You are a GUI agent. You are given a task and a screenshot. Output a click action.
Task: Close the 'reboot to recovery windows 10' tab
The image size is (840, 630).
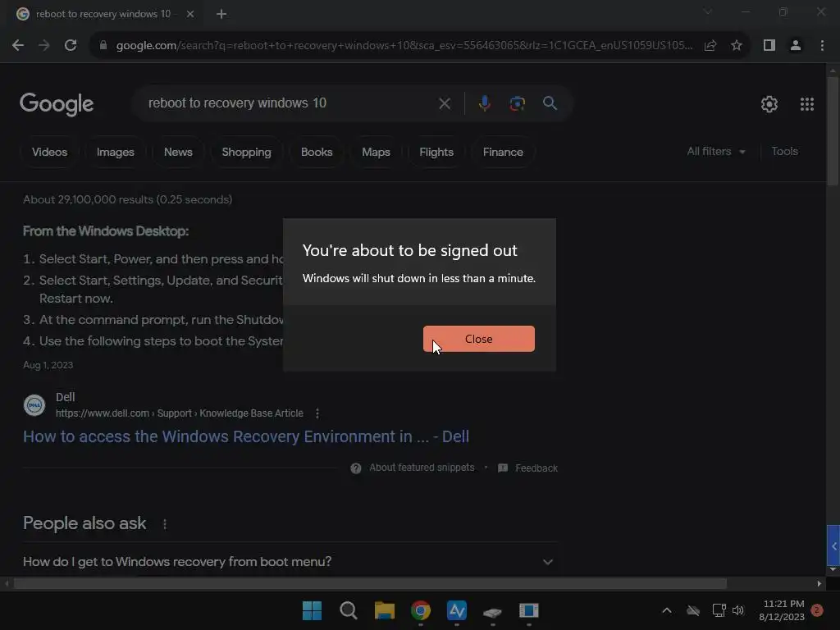(190, 14)
